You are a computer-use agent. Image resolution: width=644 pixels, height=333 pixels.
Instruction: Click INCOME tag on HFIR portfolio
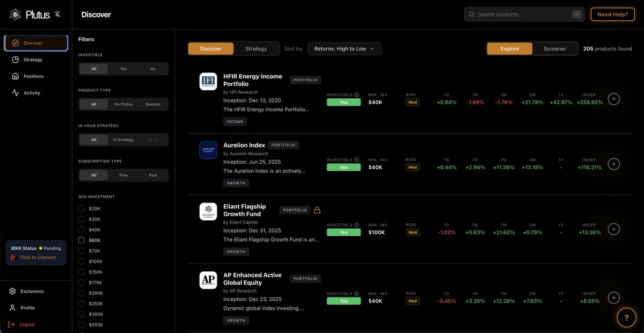(x=235, y=121)
